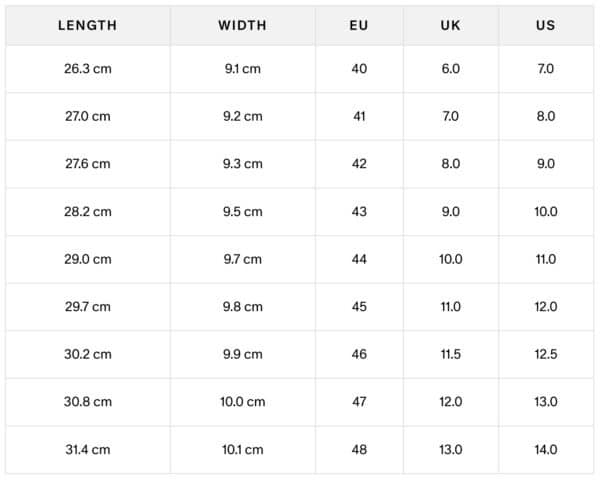This screenshot has width=600, height=481.
Task: Click the 10.1 cm width cell
Action: (x=242, y=450)
